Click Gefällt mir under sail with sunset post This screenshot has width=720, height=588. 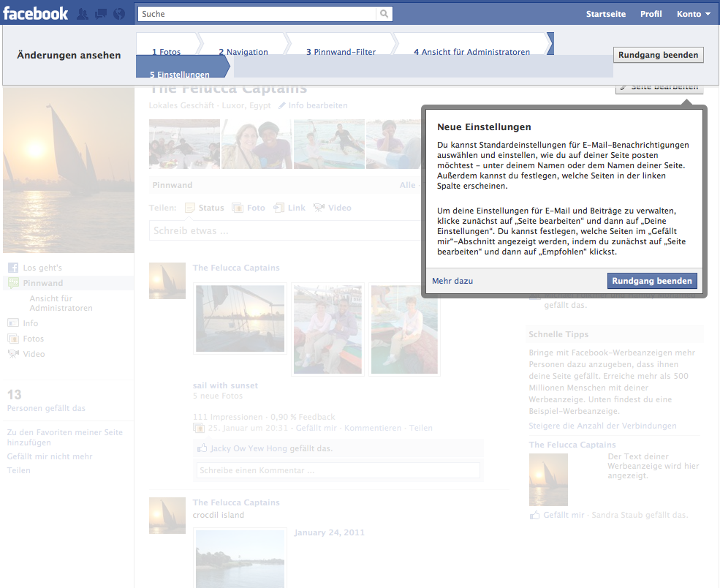(317, 428)
